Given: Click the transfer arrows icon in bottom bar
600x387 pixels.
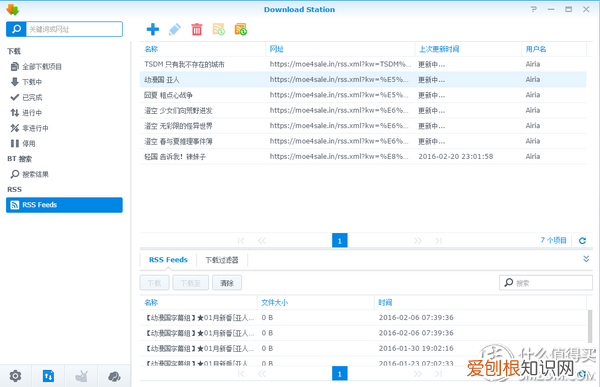Looking at the screenshot, I should (48, 376).
